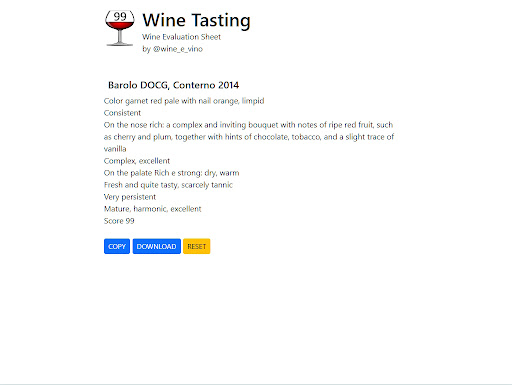Screen dimensions: 512x385
Task: Click the Consistent text line
Action: tap(122, 113)
